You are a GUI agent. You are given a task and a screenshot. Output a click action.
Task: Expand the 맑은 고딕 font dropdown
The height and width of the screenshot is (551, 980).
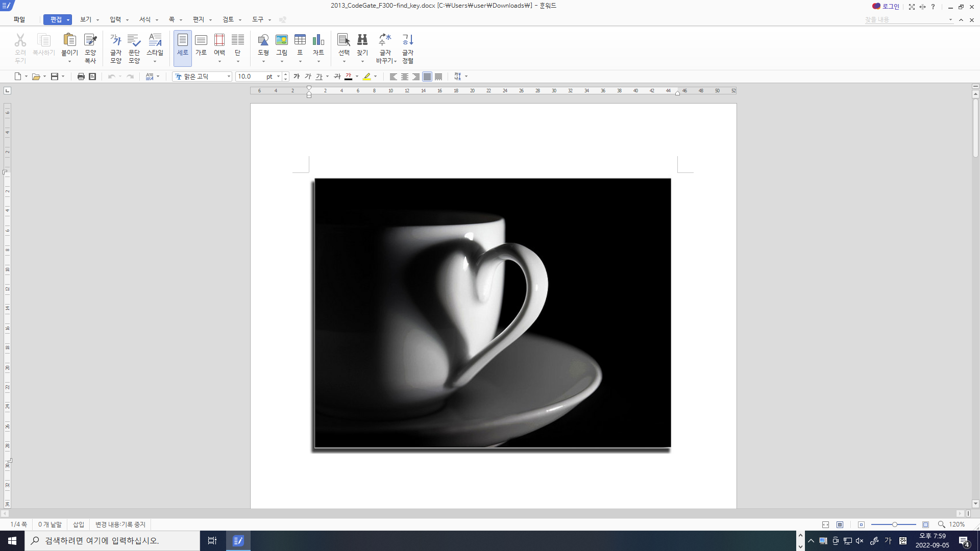click(x=229, y=77)
